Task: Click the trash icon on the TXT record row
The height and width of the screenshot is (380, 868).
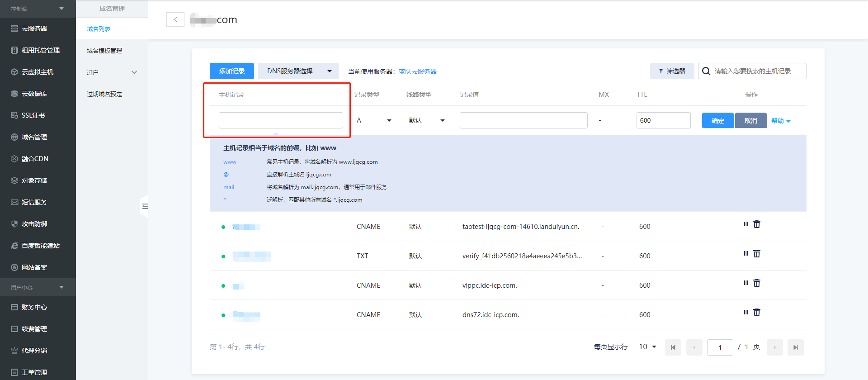Action: [757, 254]
